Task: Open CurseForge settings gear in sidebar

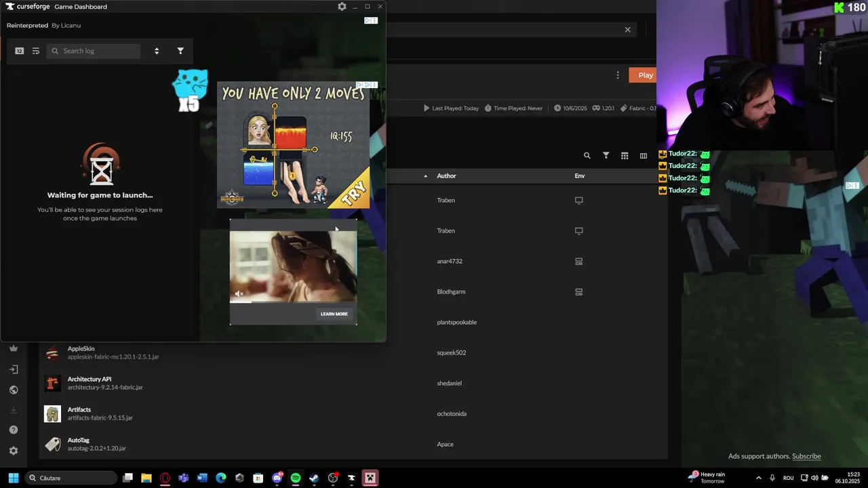Action: click(14, 451)
